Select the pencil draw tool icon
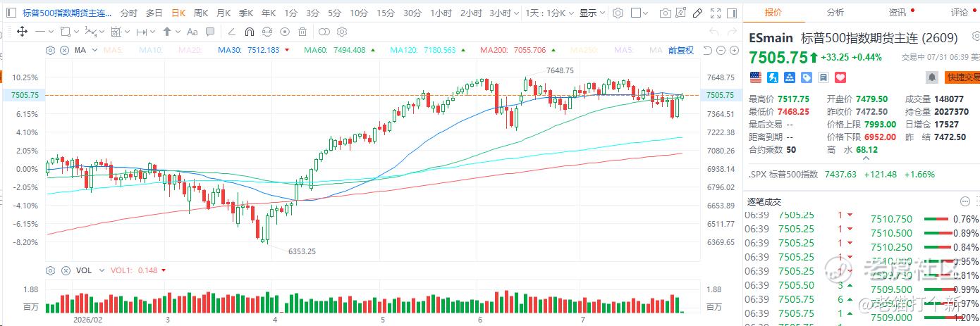 (697, 13)
